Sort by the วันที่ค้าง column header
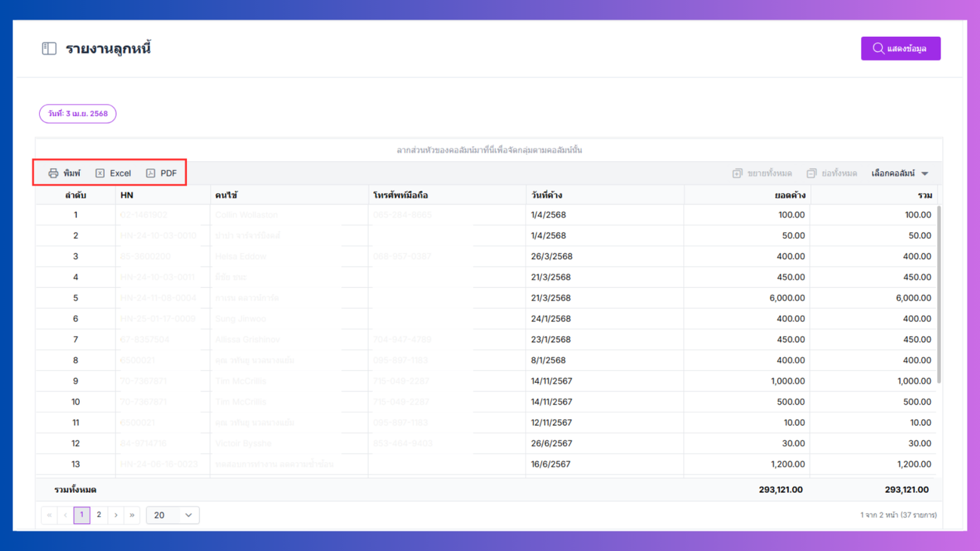Screen dimensions: 980x551 click(605, 195)
